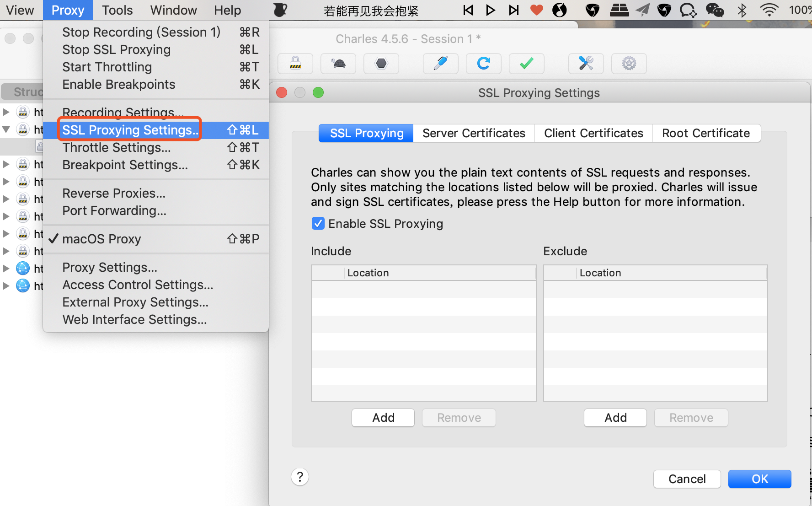The height and width of the screenshot is (506, 812).
Task: Open Access Control Settings menu item
Action: point(155,285)
